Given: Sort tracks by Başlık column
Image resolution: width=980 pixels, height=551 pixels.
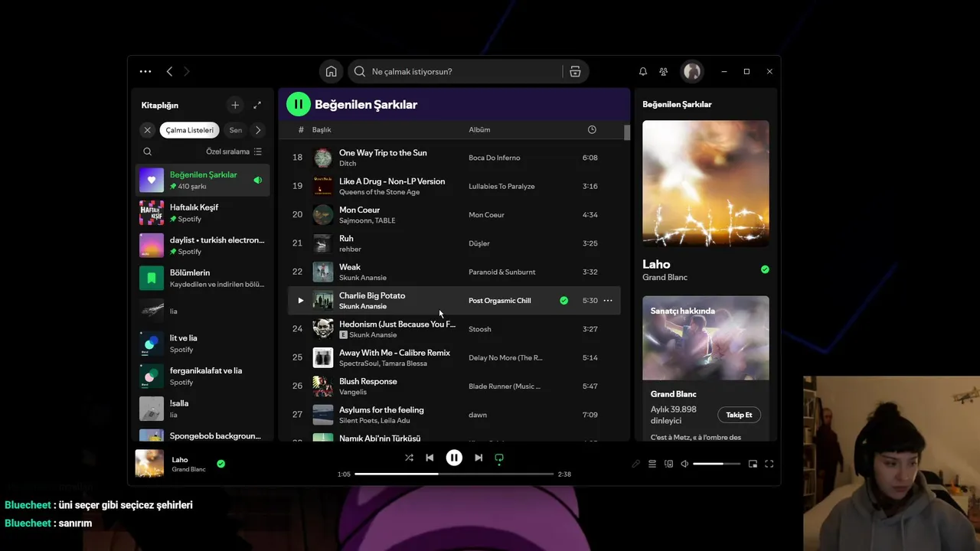Looking at the screenshot, I should pos(322,130).
